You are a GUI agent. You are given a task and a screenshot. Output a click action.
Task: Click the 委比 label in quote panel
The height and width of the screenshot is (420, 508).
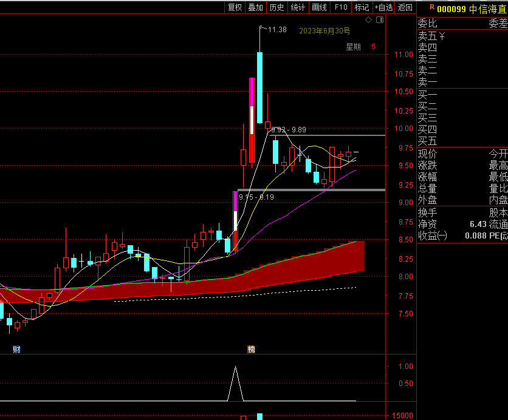click(x=427, y=23)
